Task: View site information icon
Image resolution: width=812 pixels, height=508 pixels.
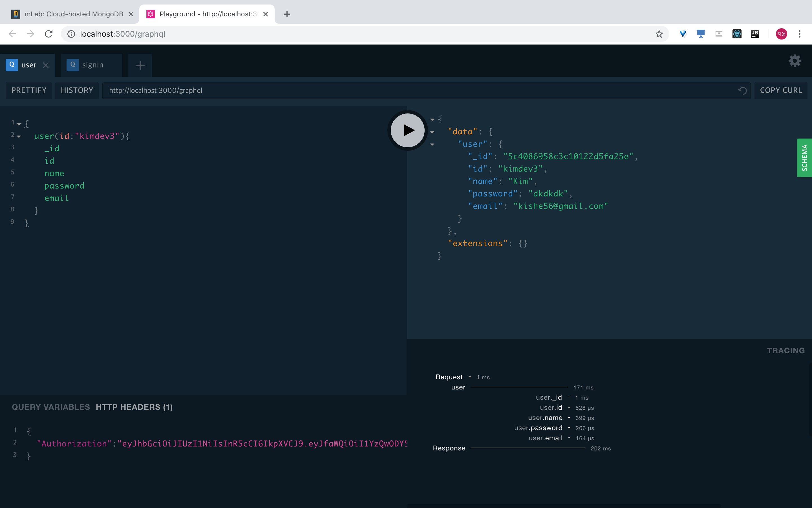Action: click(x=71, y=34)
